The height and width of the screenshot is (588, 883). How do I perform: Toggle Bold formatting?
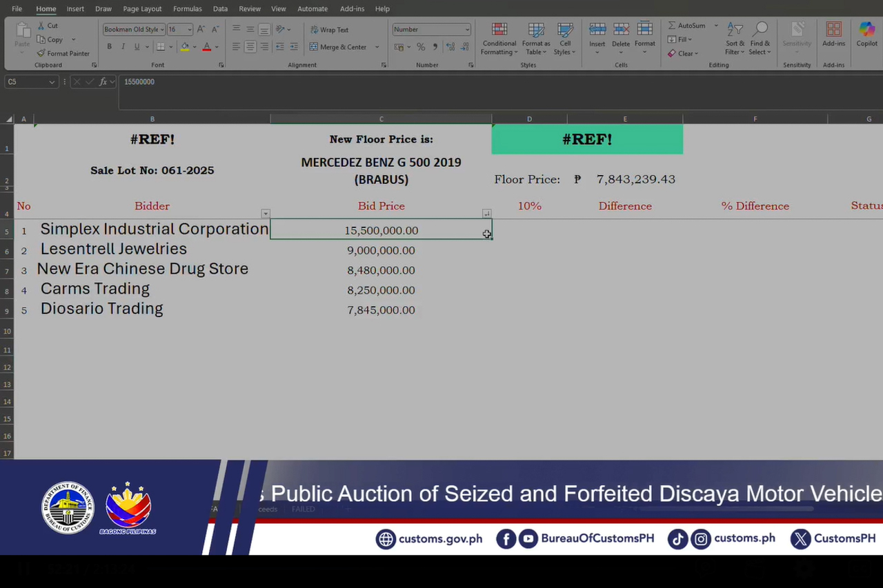109,47
